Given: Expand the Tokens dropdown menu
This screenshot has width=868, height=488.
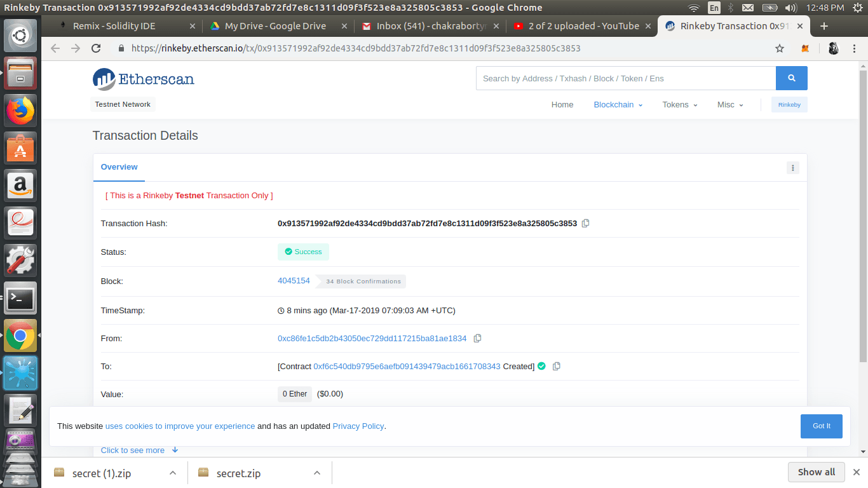Looking at the screenshot, I should (x=680, y=105).
